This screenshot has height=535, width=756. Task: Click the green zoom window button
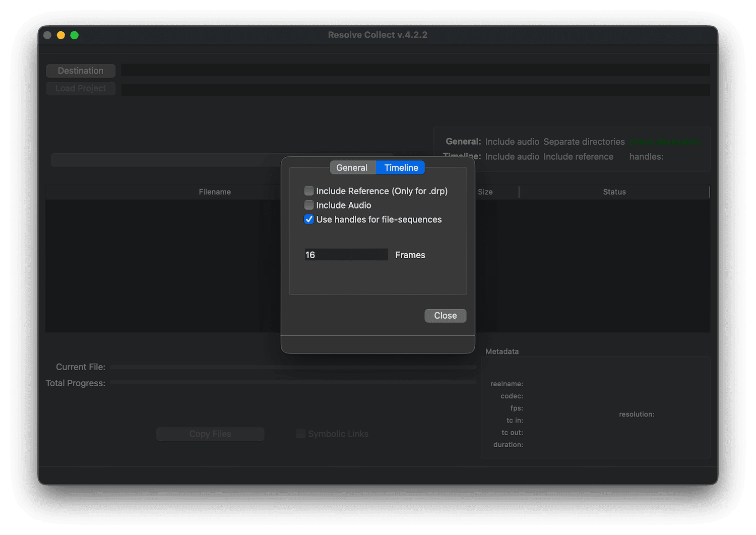[75, 35]
